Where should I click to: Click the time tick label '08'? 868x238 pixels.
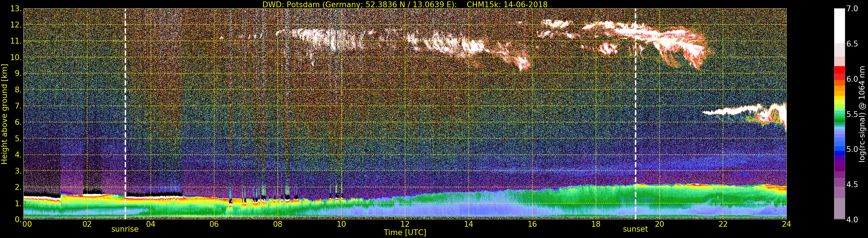[278, 224]
